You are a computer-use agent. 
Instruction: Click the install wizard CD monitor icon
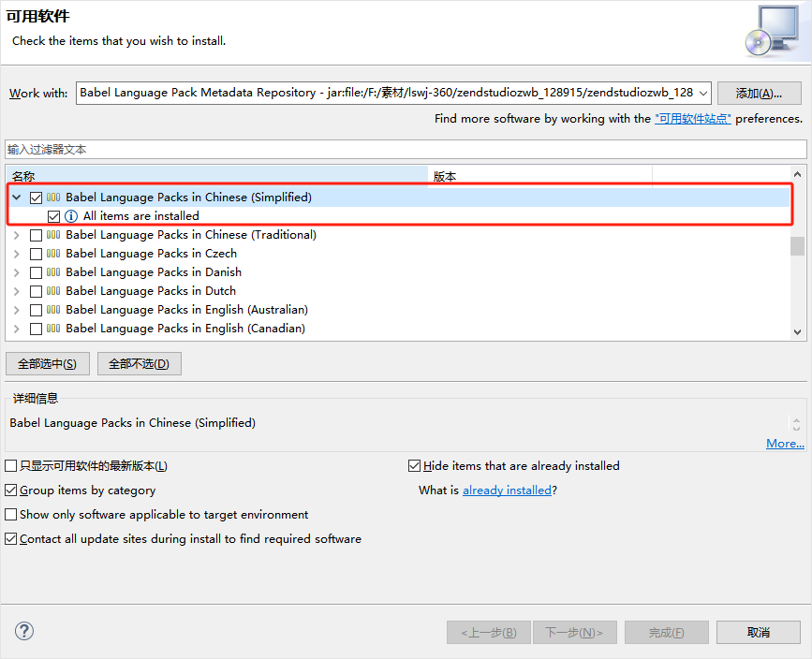point(772,31)
